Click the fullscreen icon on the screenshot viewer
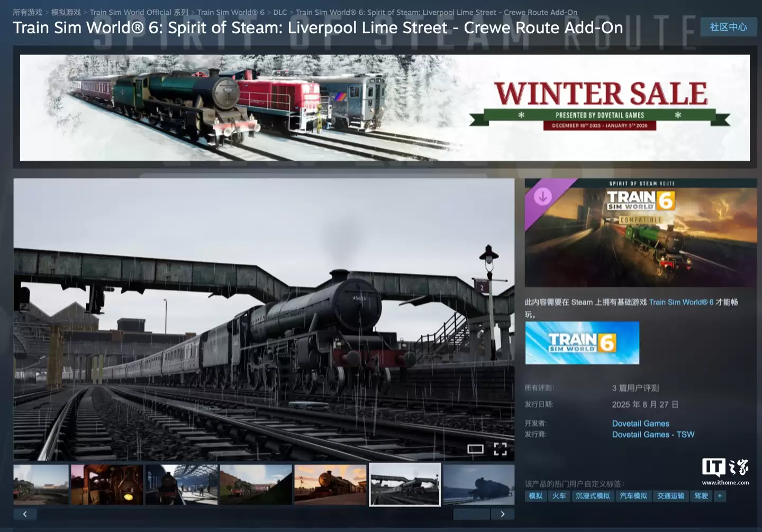Screen dimensions: 762x532 pos(500,449)
